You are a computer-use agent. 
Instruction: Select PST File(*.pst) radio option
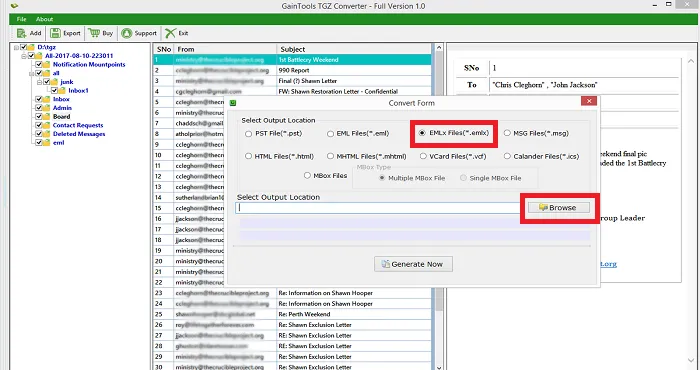click(x=248, y=133)
